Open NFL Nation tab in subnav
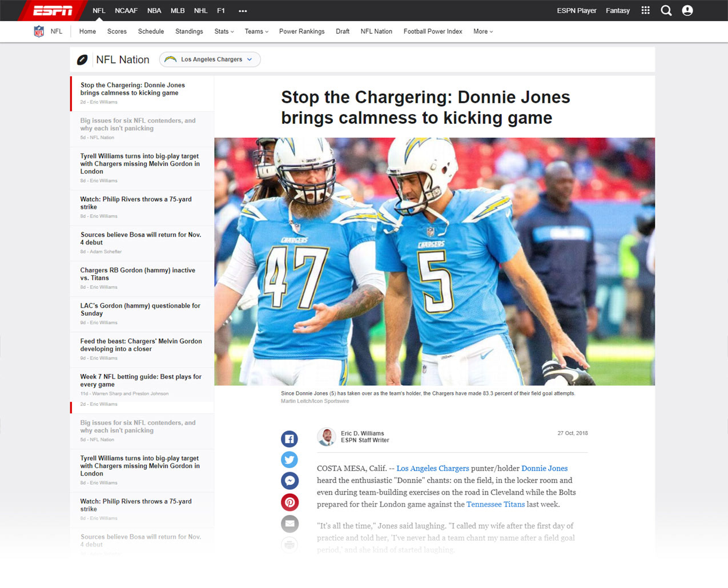 tap(376, 31)
